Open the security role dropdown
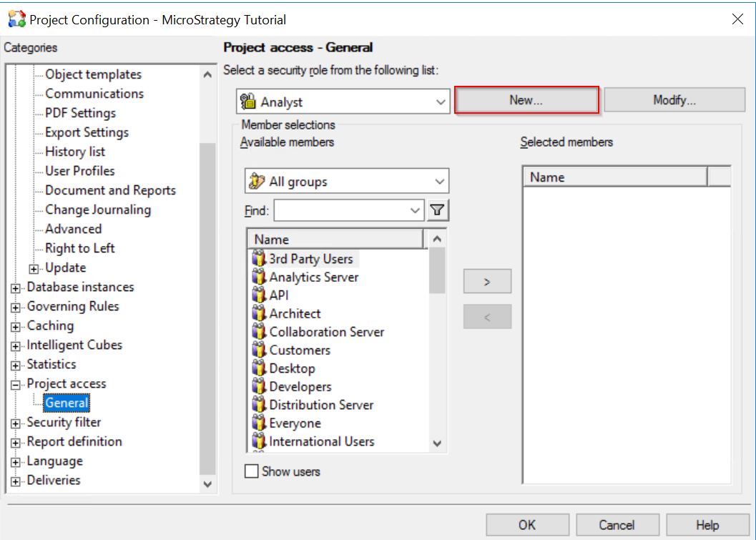 point(441,99)
